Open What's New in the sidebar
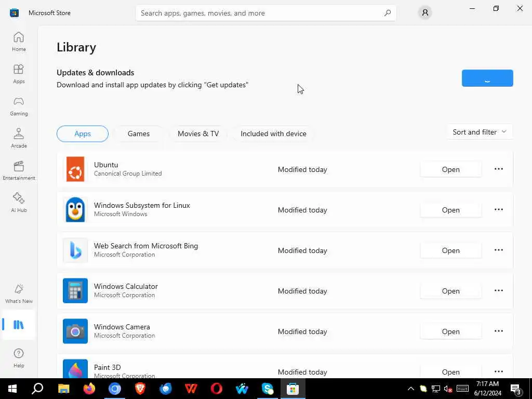532x399 pixels. point(19,294)
